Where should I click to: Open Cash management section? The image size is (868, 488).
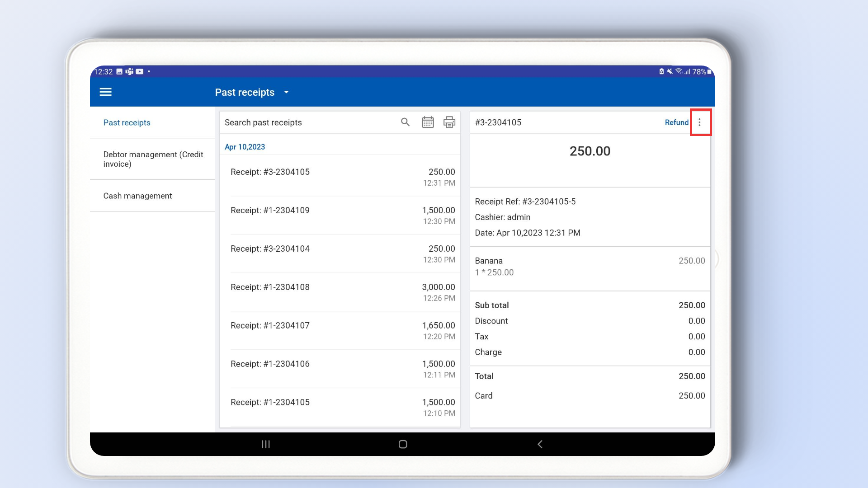point(137,196)
